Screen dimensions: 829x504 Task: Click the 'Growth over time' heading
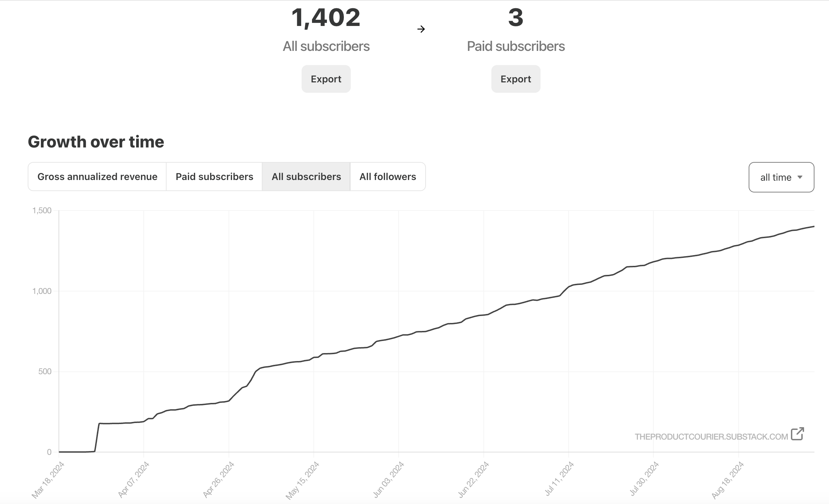(x=96, y=142)
